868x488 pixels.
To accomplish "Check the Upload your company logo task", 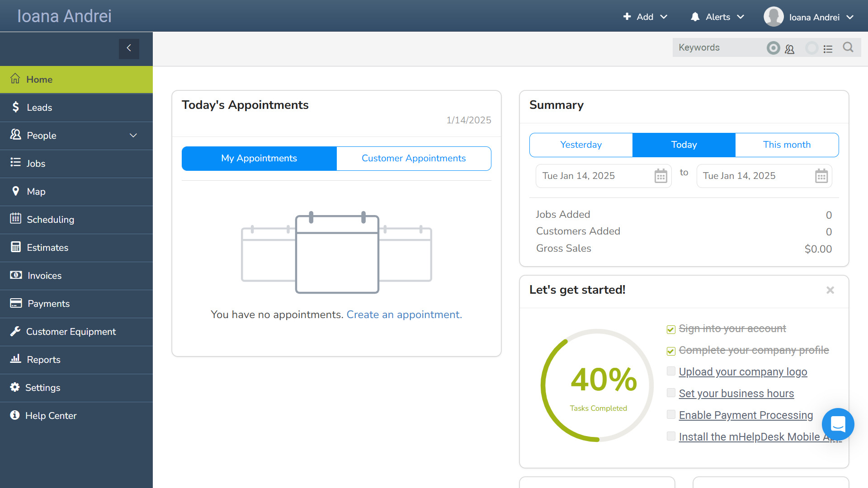I will (x=670, y=371).
